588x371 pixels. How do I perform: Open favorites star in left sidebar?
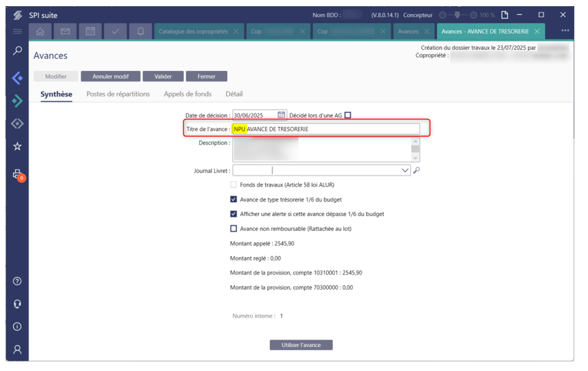pyautogui.click(x=18, y=146)
